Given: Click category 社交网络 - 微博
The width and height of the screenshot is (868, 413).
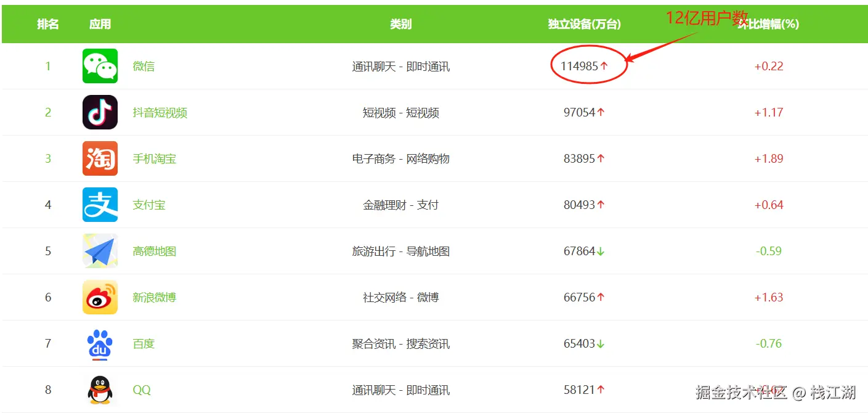Looking at the screenshot, I should pos(400,298).
